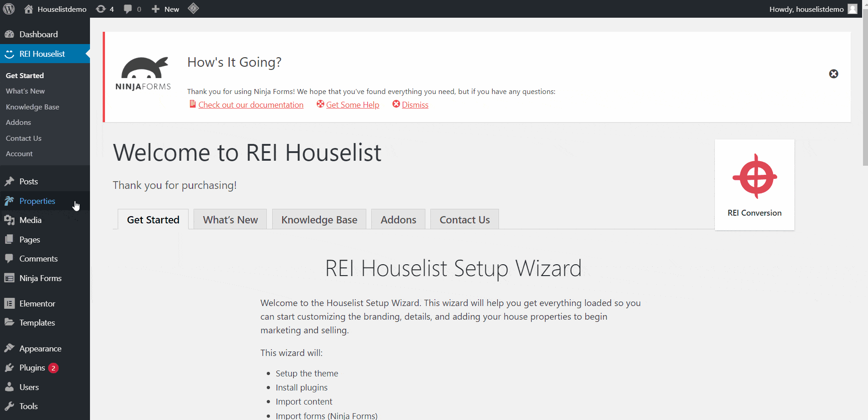Switch to the Get Started tab

point(153,219)
